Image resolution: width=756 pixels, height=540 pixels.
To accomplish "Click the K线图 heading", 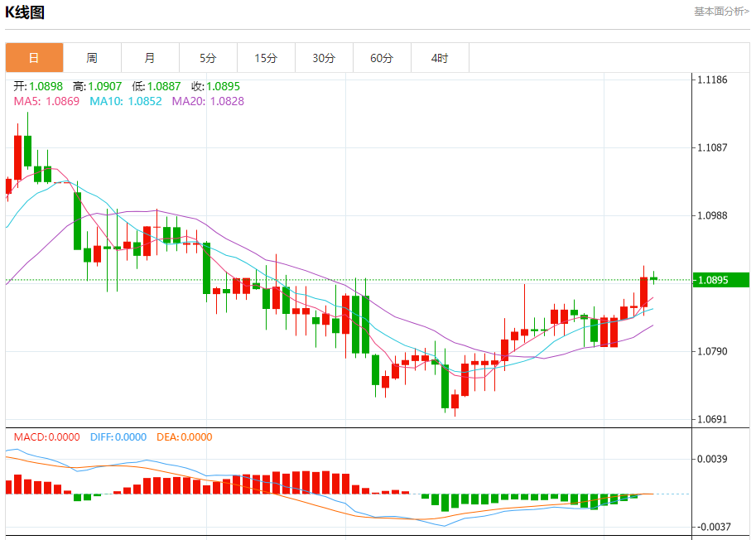I will pos(25,12).
